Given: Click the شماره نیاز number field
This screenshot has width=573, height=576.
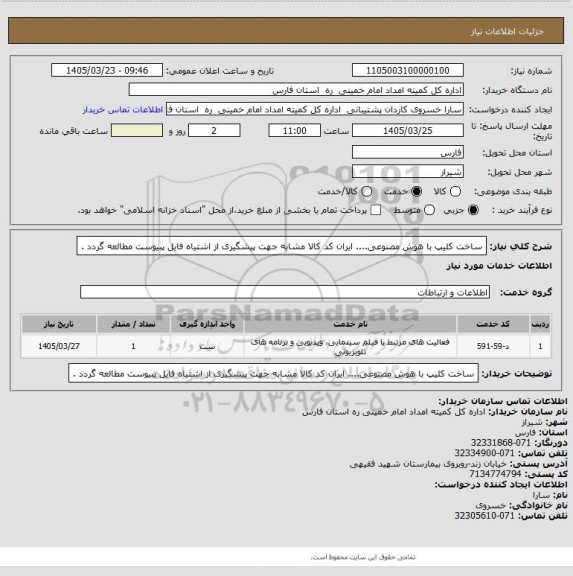Looking at the screenshot, I should 408,71.
